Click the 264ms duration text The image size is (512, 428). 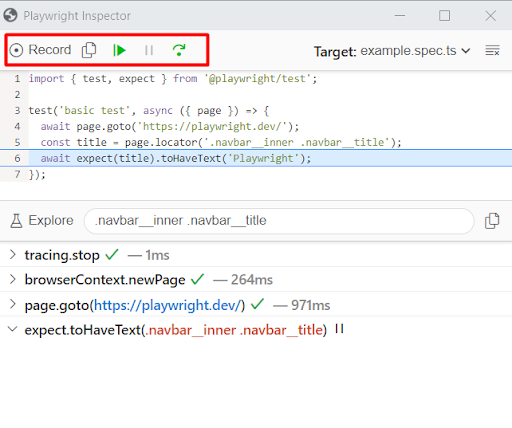[252, 280]
